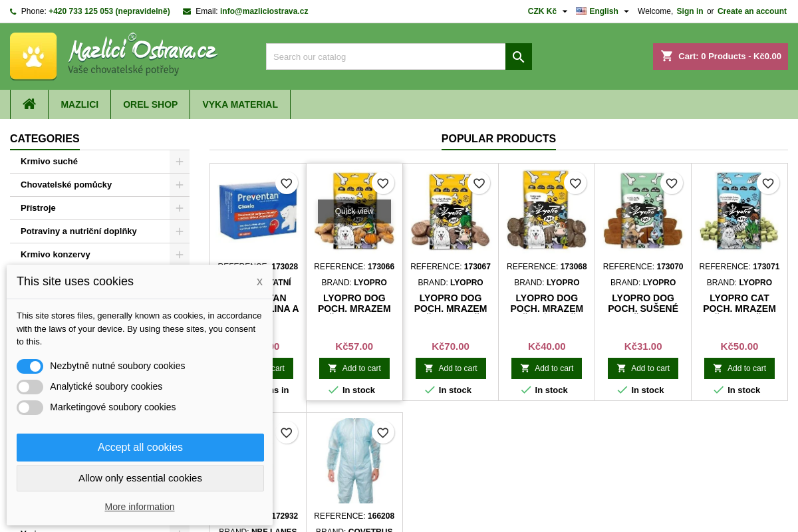The height and width of the screenshot is (532, 798).
Task: Open the Mazlici Ostrava paw logo
Action: click(114, 56)
